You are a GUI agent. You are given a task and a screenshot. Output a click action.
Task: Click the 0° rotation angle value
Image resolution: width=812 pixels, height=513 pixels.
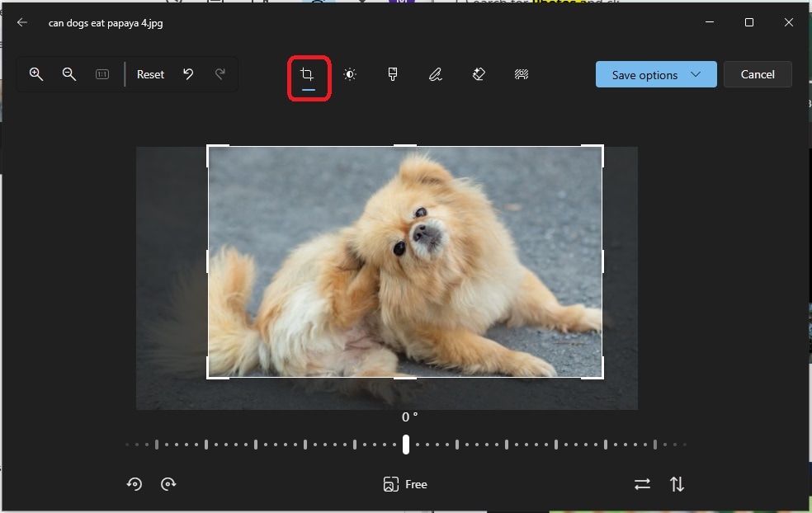pyautogui.click(x=409, y=417)
